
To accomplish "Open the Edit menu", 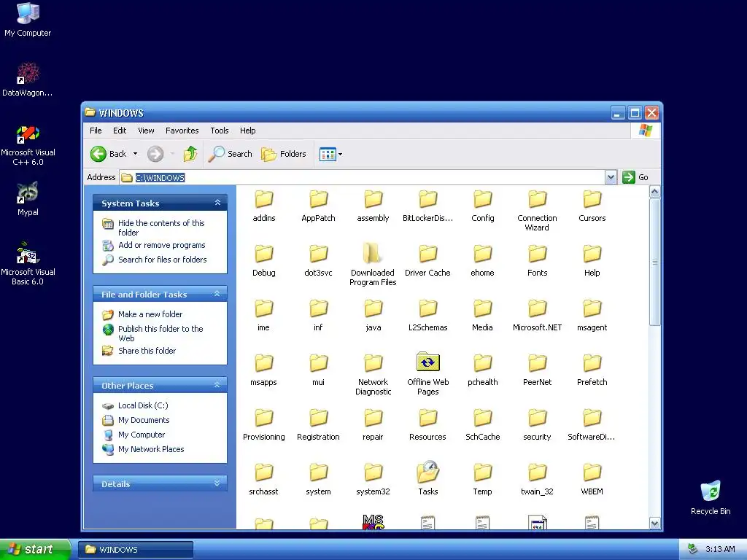I will tap(120, 131).
